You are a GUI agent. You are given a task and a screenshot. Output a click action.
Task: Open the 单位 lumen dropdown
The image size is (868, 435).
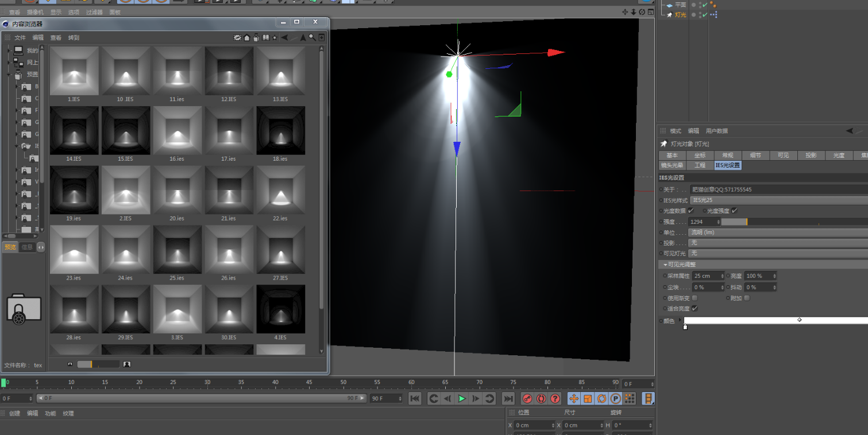click(x=778, y=232)
